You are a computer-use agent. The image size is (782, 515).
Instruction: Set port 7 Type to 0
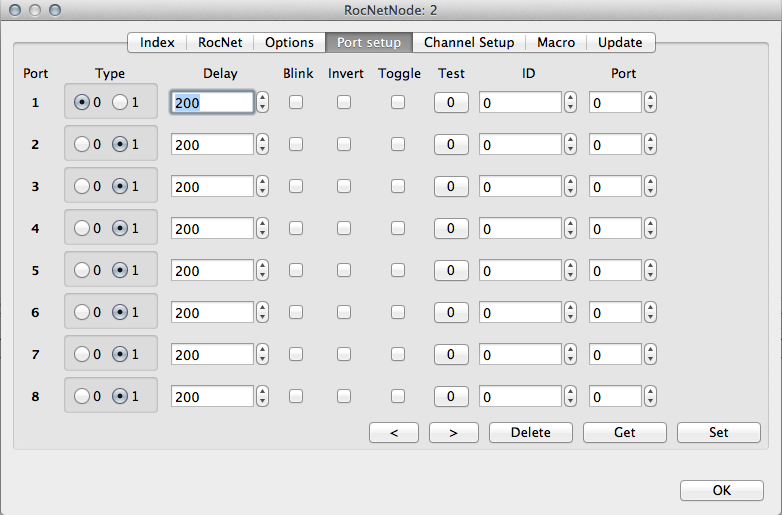(82, 354)
